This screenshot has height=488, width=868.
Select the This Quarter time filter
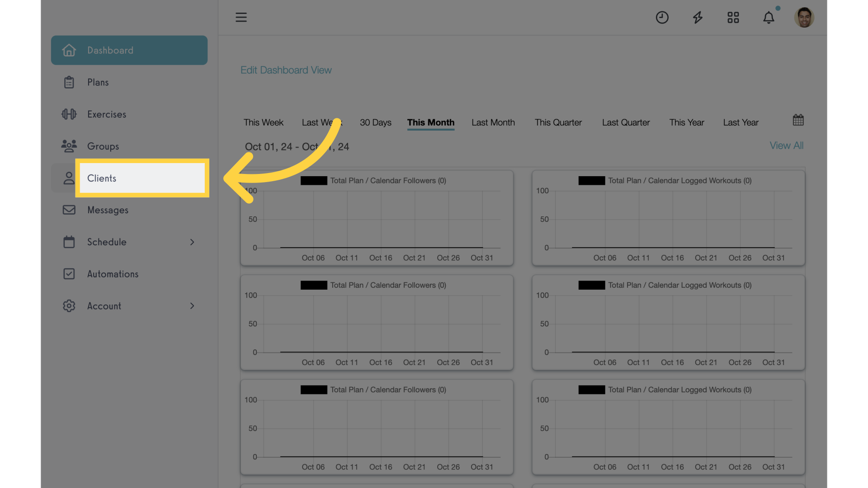558,122
